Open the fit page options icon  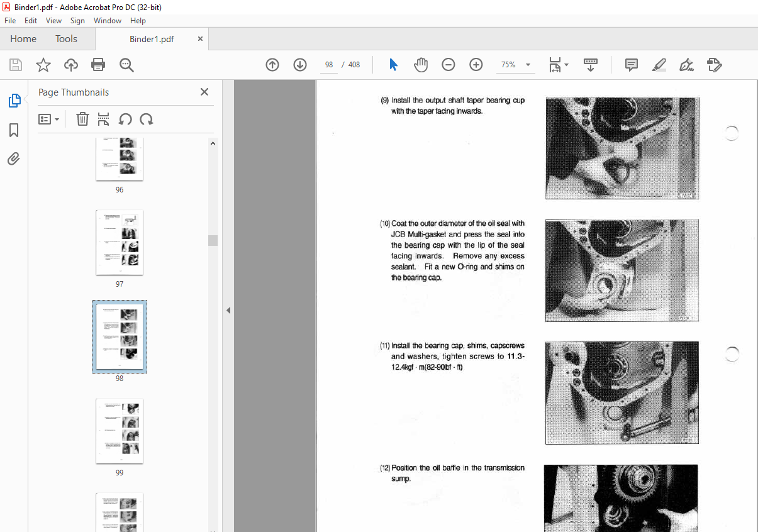558,65
